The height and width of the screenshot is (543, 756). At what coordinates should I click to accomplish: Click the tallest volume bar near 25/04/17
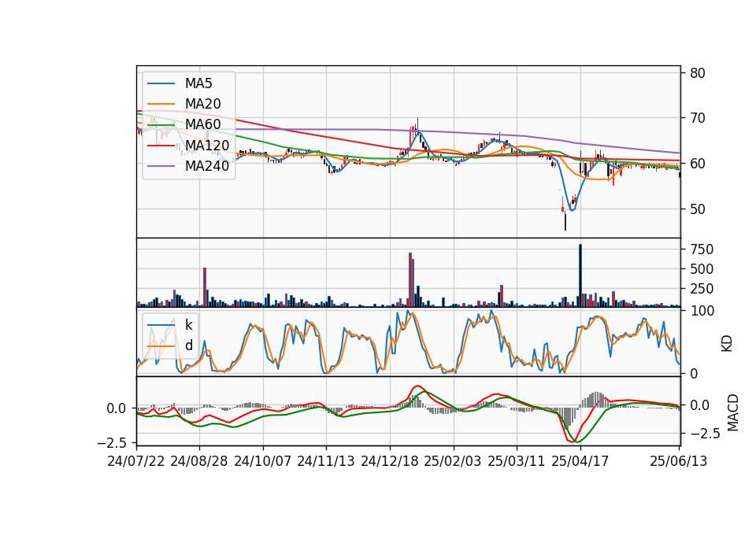point(580,275)
